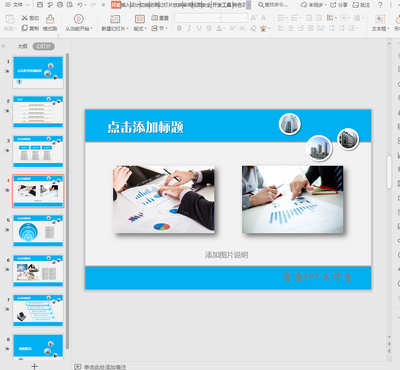Add new slide with the plus button
400x370 pixels.
click(34, 366)
